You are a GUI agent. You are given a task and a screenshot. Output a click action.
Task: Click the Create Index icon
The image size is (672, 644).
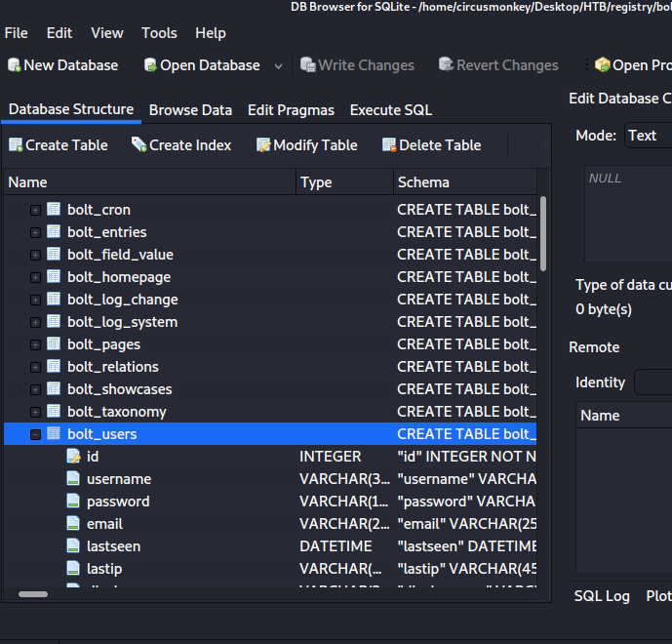tap(139, 144)
